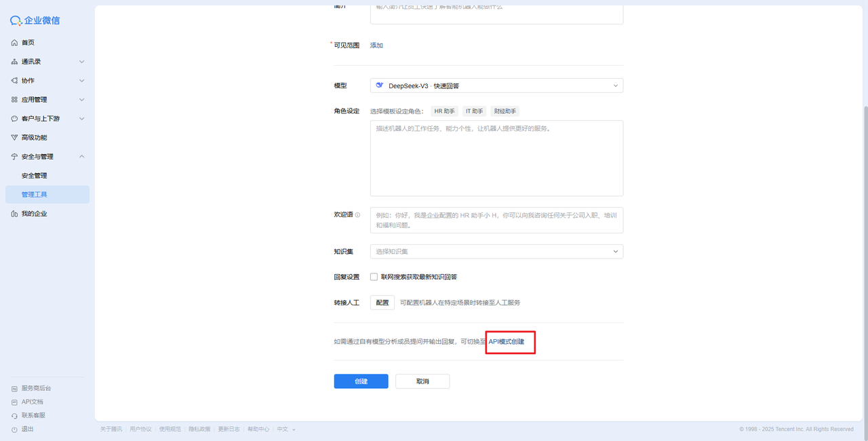Open the 选择知识集 dropdown
868x441 pixels.
[496, 252]
